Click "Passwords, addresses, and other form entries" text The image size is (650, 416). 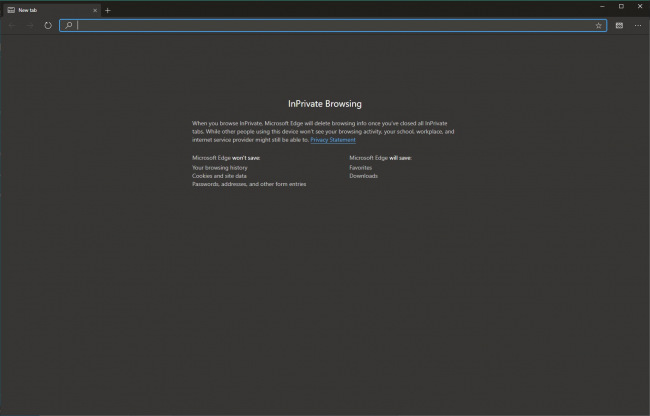coord(249,184)
